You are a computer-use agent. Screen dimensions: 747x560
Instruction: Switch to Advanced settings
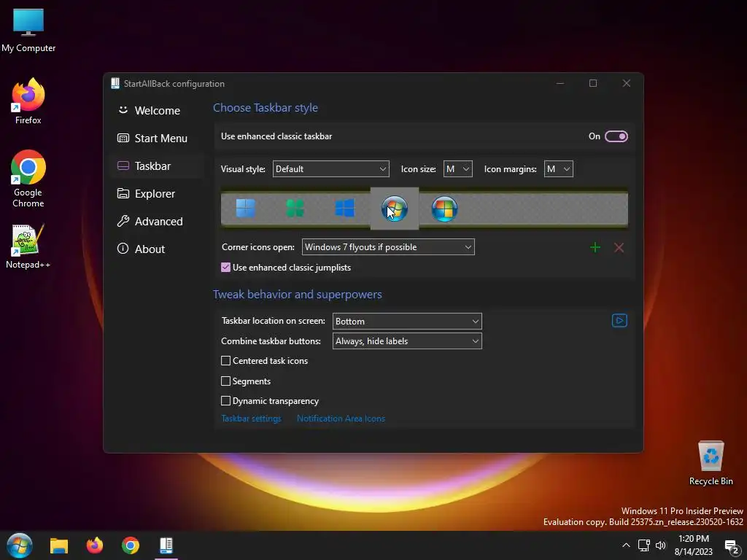coord(157,222)
